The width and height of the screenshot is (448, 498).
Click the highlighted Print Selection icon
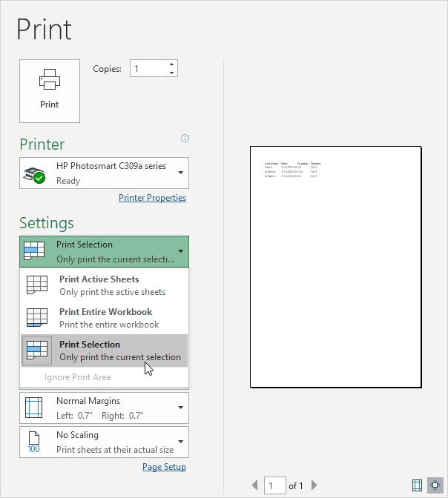37,351
